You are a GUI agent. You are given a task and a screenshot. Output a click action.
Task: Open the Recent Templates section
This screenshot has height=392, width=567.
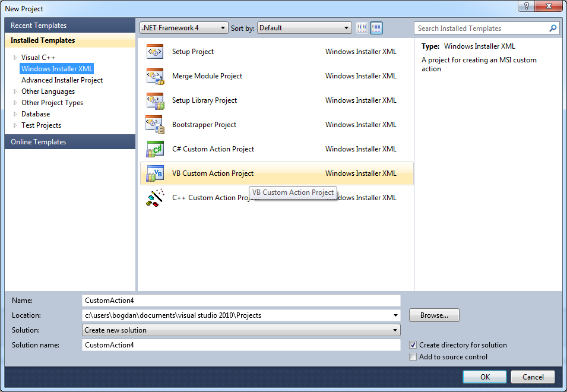tap(39, 26)
